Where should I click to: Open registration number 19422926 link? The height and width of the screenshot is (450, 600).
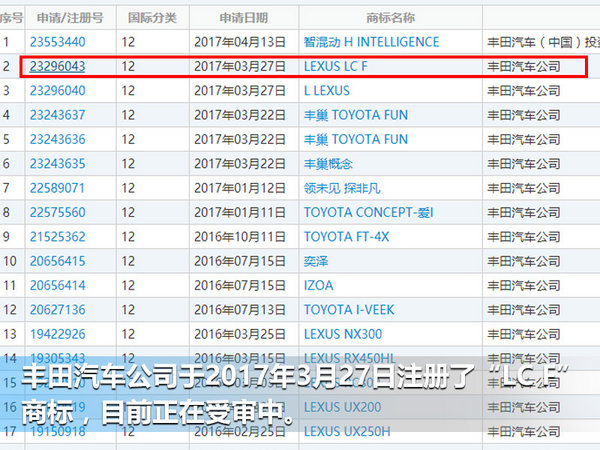(x=57, y=334)
